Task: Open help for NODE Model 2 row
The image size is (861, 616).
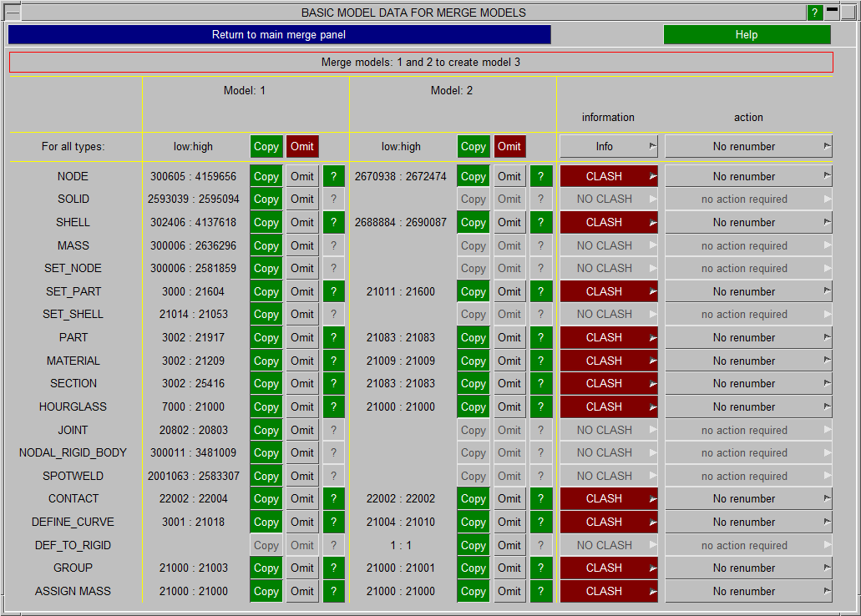Action: click(x=541, y=176)
